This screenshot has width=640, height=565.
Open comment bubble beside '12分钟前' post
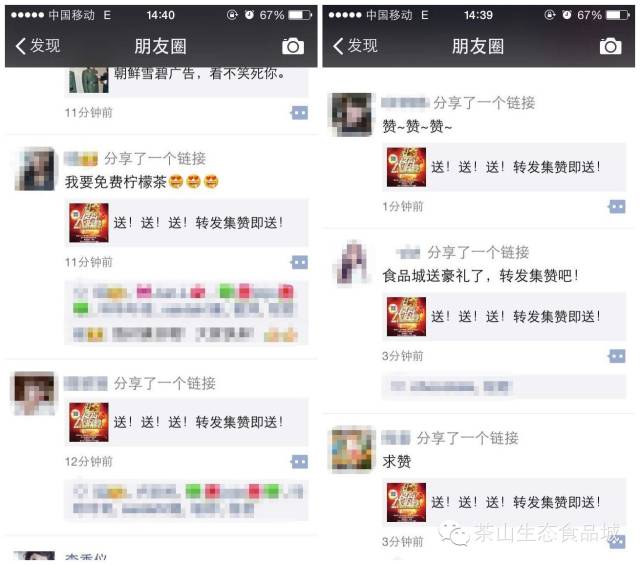coord(299,462)
